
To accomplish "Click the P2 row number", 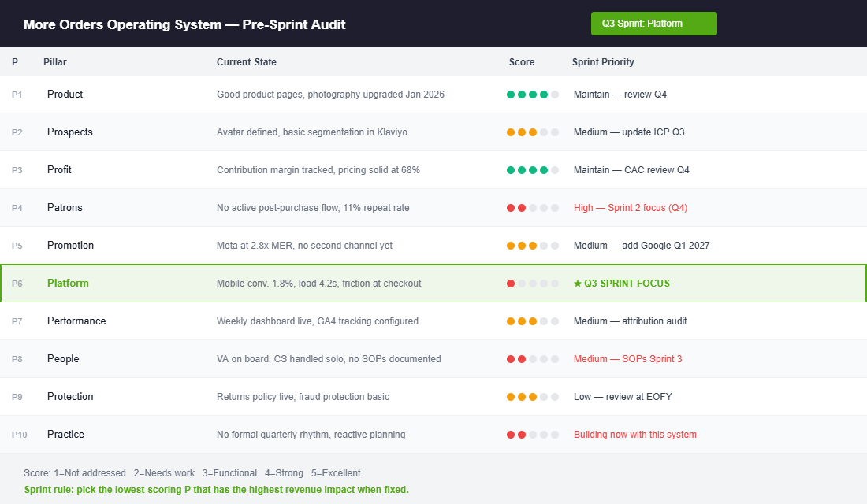I will [x=17, y=132].
